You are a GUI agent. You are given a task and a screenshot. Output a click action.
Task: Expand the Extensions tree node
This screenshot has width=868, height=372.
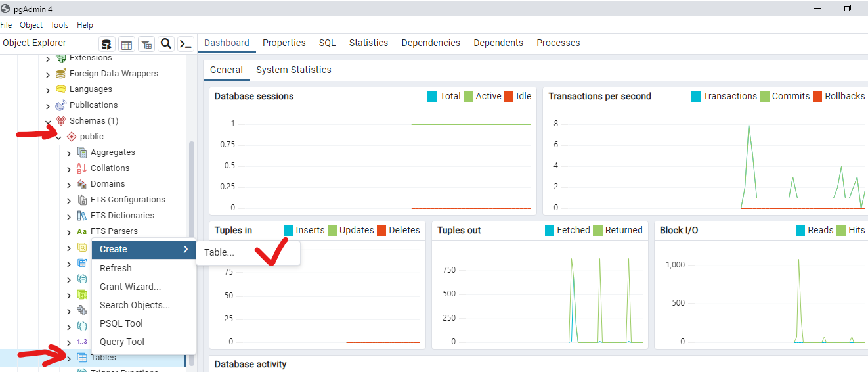coord(48,58)
